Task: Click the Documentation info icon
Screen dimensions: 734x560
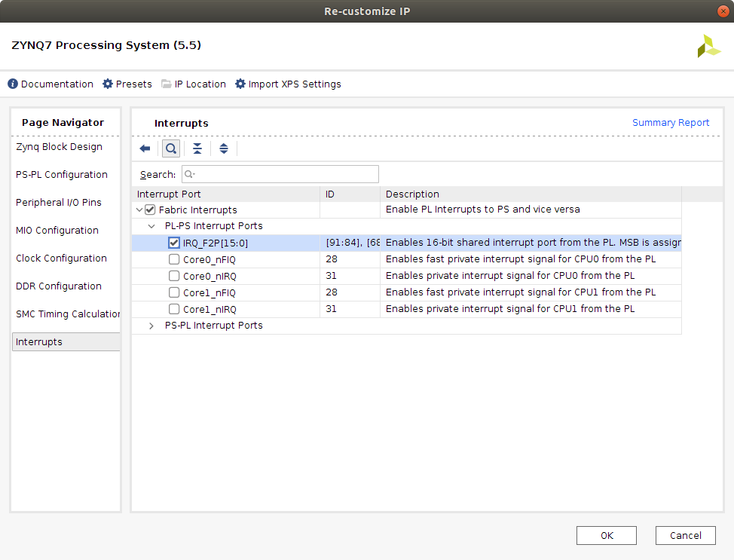Action: [x=13, y=84]
